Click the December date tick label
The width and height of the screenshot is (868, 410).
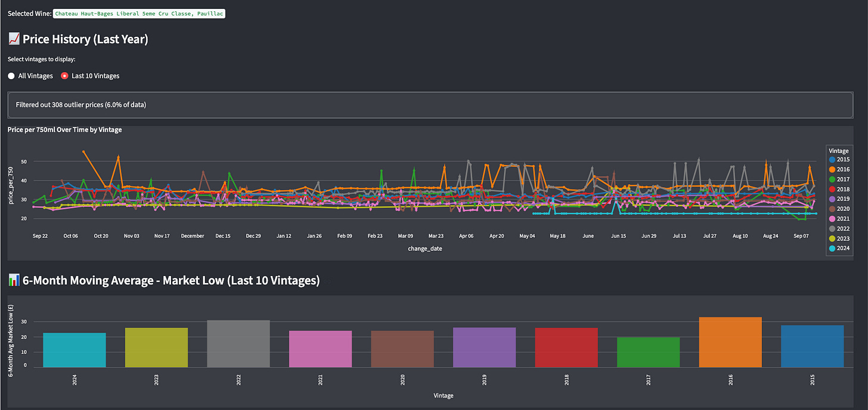[193, 236]
